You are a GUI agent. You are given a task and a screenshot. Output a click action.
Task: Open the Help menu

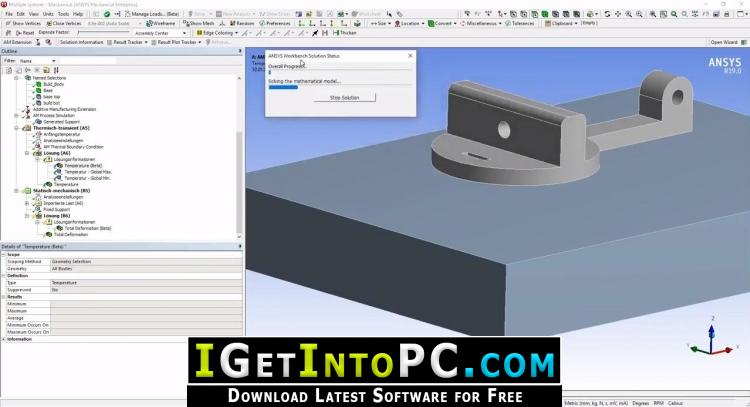pyautogui.click(x=78, y=14)
